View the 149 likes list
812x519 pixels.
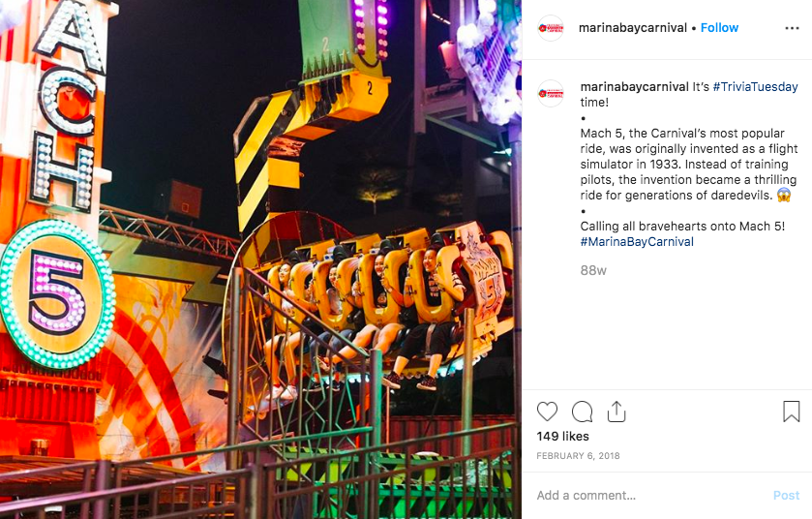(x=563, y=436)
